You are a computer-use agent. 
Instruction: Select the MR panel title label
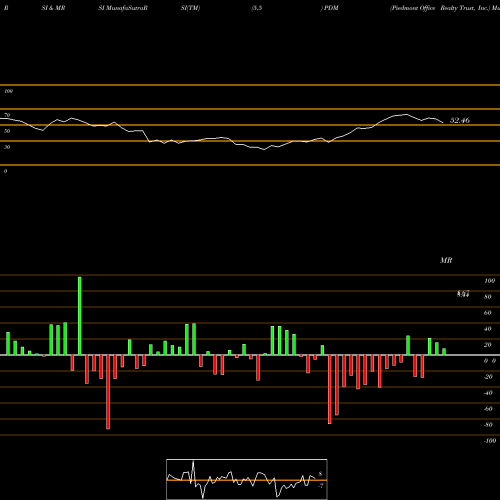click(446, 260)
